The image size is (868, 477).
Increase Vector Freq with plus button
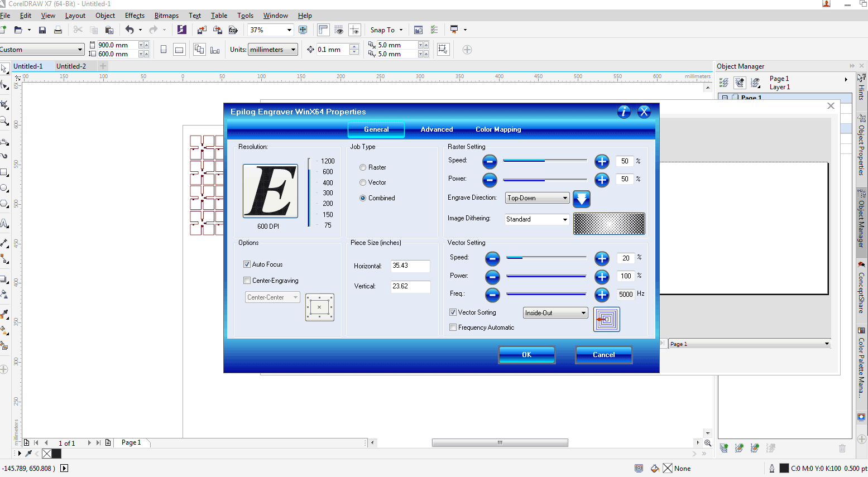coord(602,295)
